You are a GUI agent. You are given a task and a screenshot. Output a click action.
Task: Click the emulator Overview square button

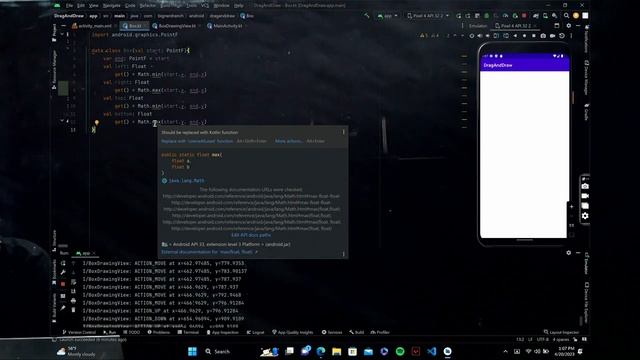(x=533, y=36)
